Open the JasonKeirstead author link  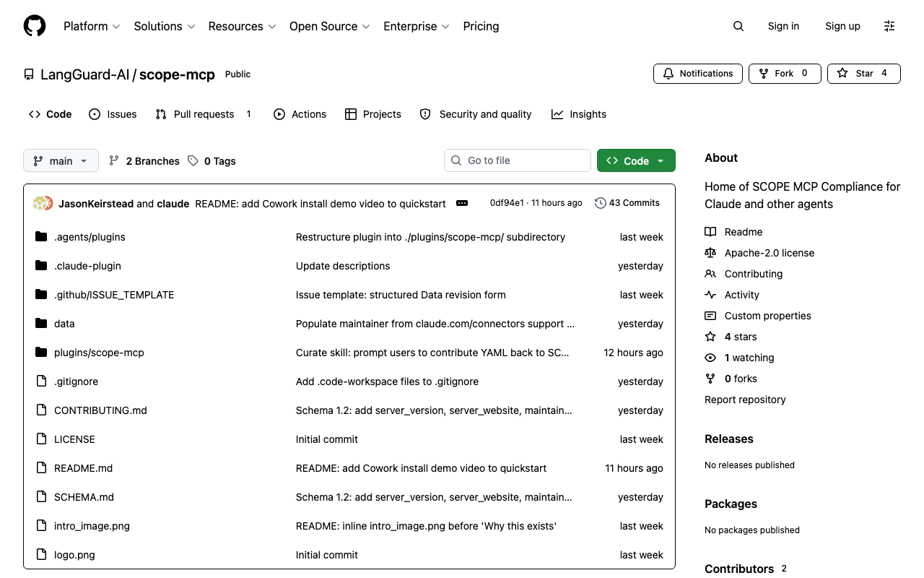(x=96, y=204)
